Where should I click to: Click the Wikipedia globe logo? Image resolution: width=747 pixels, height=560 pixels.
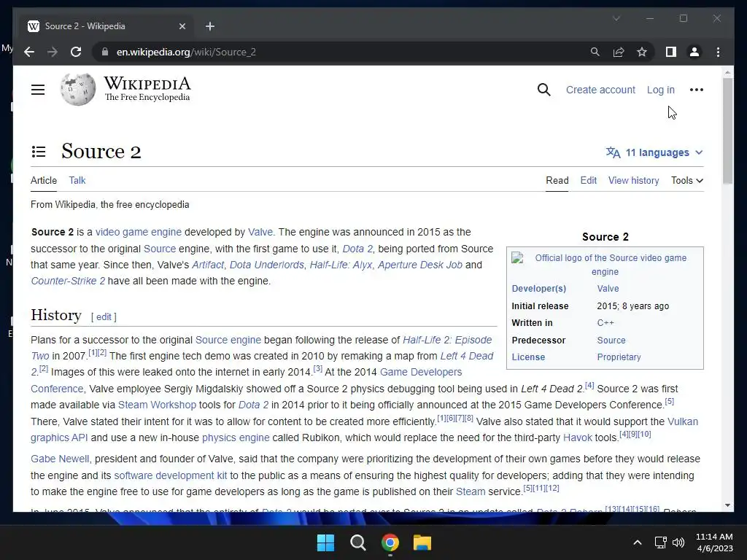(77, 89)
